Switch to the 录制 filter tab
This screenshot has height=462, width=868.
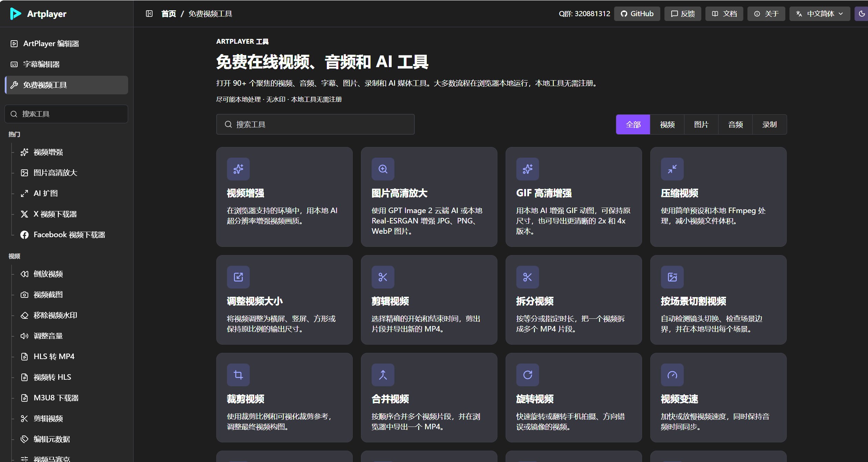pyautogui.click(x=769, y=125)
